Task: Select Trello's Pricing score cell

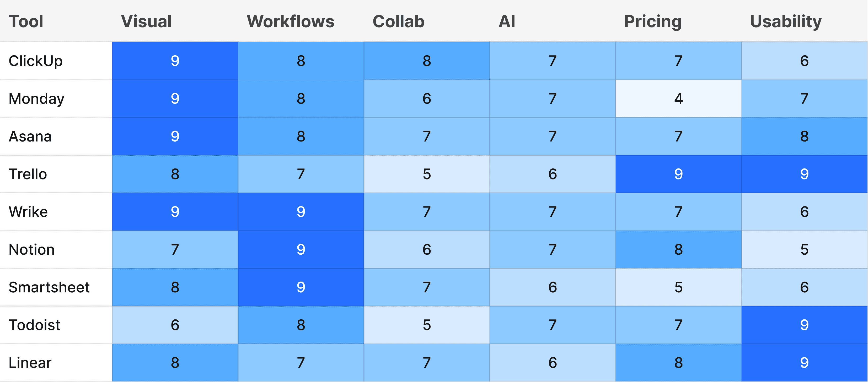Action: coord(678,174)
